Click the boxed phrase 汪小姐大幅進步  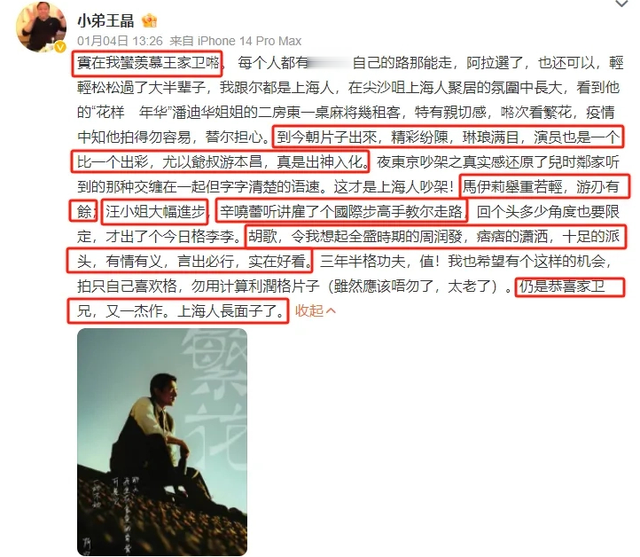click(155, 212)
